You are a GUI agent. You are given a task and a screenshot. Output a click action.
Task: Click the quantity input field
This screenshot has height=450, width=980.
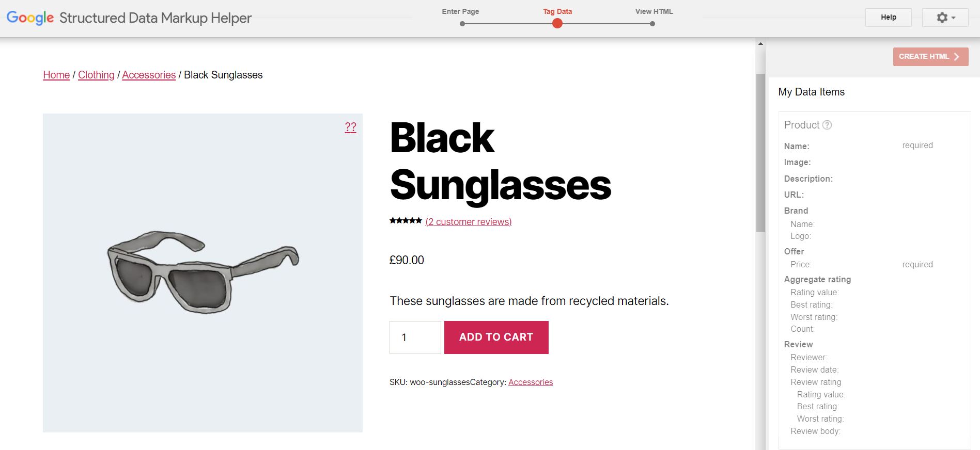415,337
